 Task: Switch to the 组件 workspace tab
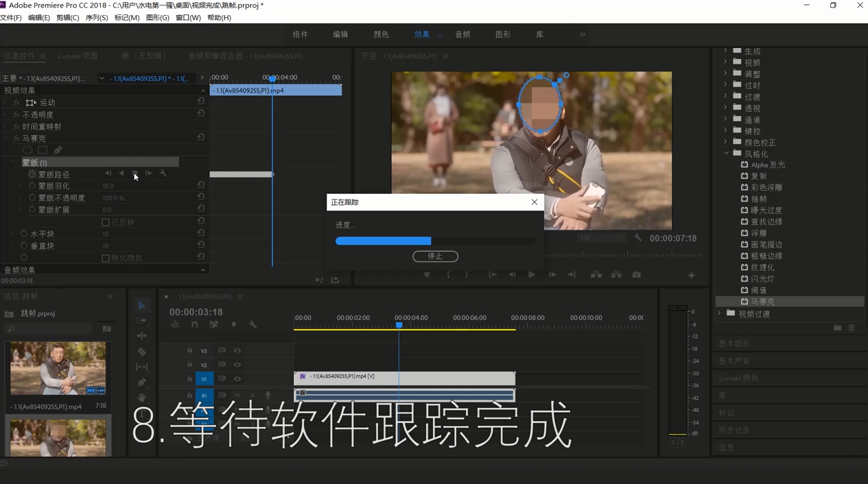pos(300,34)
